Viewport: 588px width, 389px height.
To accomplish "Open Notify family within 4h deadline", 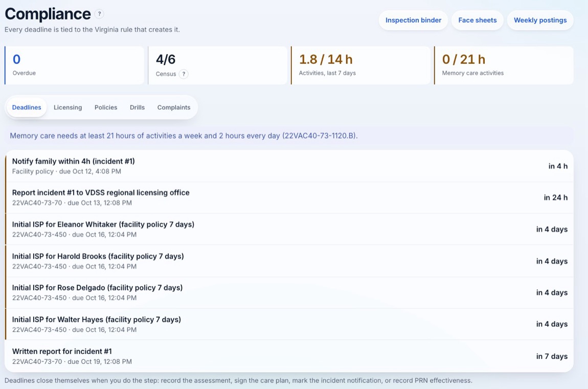I will click(x=289, y=166).
